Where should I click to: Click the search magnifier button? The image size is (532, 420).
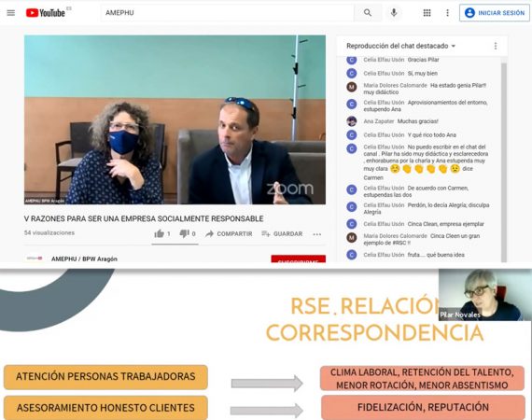[x=368, y=13]
